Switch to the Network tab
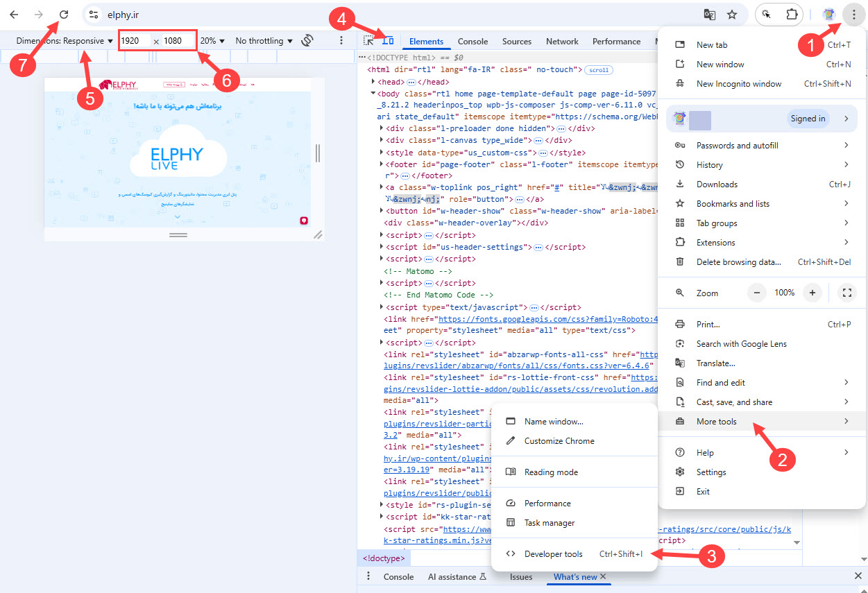868x593 pixels. 562,41
